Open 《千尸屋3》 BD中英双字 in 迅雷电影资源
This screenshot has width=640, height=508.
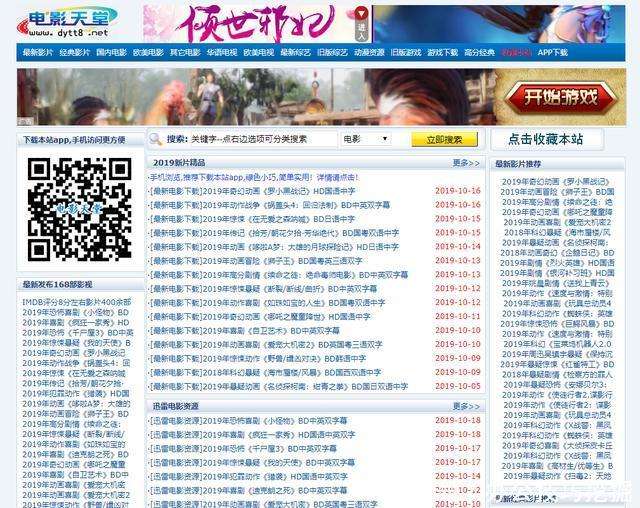(243, 449)
